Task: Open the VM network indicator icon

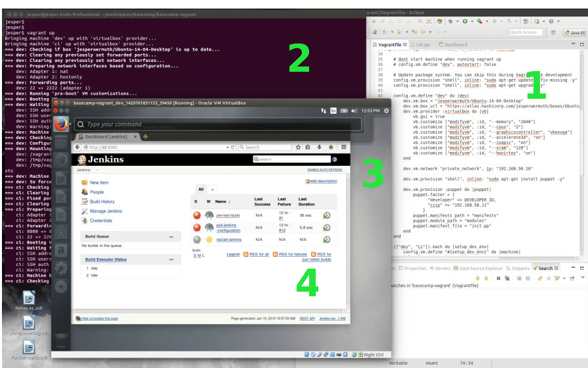Action: 324,111
